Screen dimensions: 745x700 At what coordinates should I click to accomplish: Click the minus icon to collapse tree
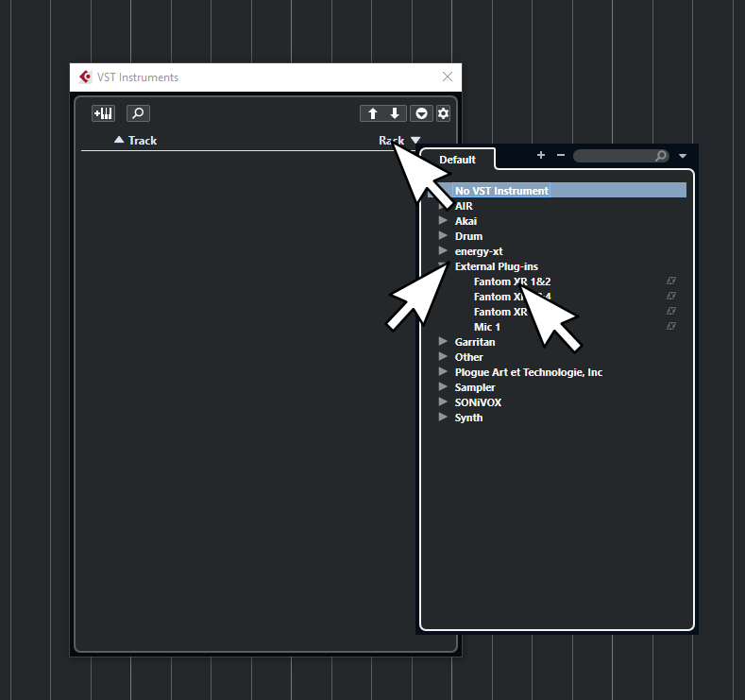pyautogui.click(x=561, y=155)
